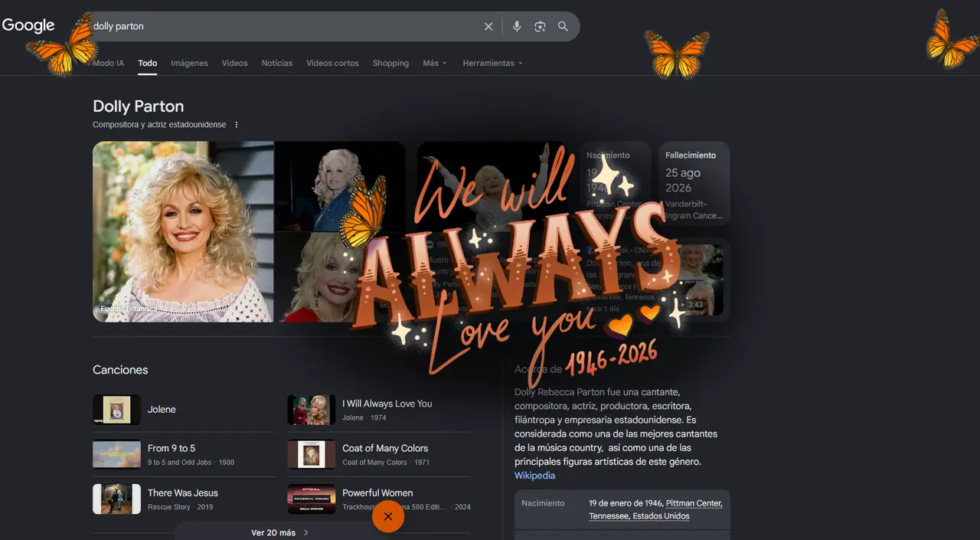Open the Pittman Center link
Screen dimensions: 980x540
694,503
